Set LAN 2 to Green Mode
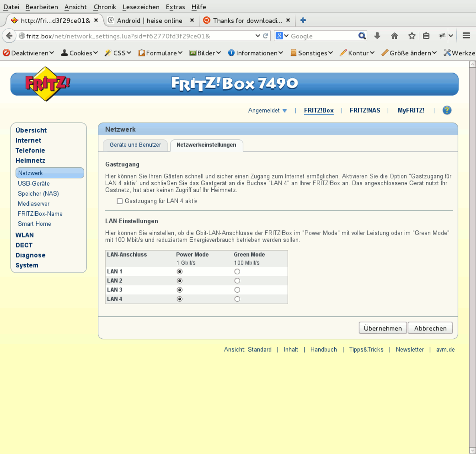This screenshot has height=454, width=476. pos(237,281)
